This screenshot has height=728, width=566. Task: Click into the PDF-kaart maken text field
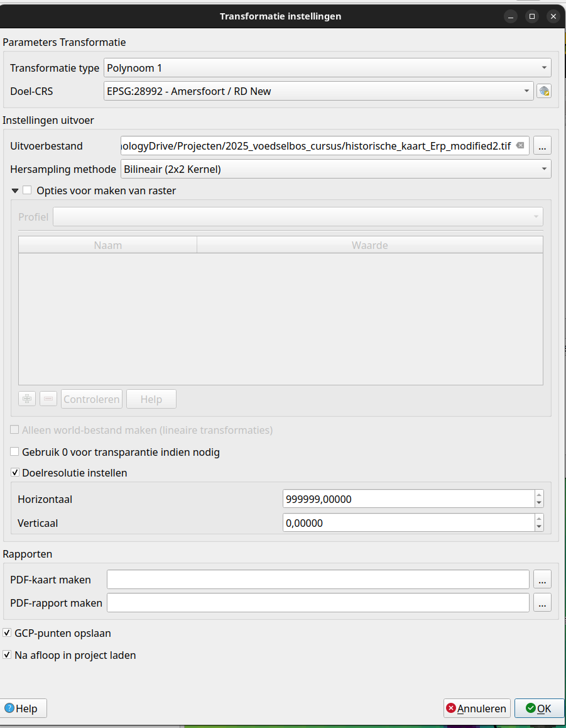(x=318, y=580)
